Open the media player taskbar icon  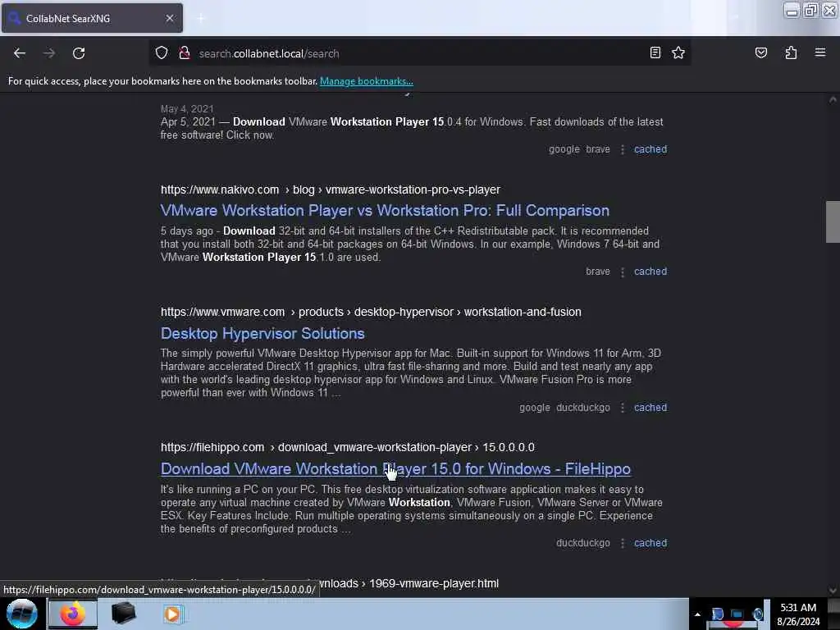pyautogui.click(x=172, y=614)
